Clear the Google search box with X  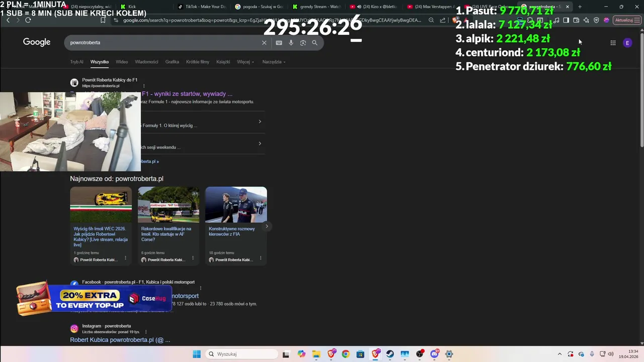(264, 43)
